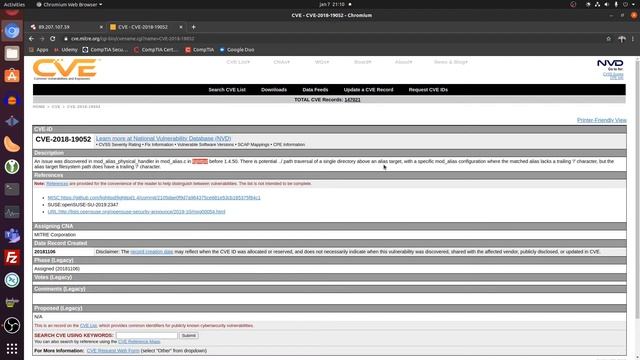The width and height of the screenshot is (640, 360).
Task: Open the Terminal dock icon
Action: [x=12, y=189]
